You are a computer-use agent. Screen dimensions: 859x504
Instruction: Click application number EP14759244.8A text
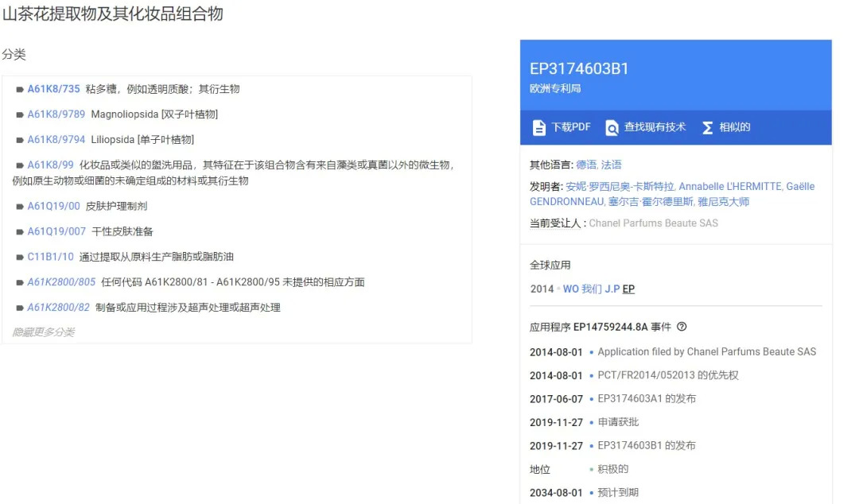[611, 327]
